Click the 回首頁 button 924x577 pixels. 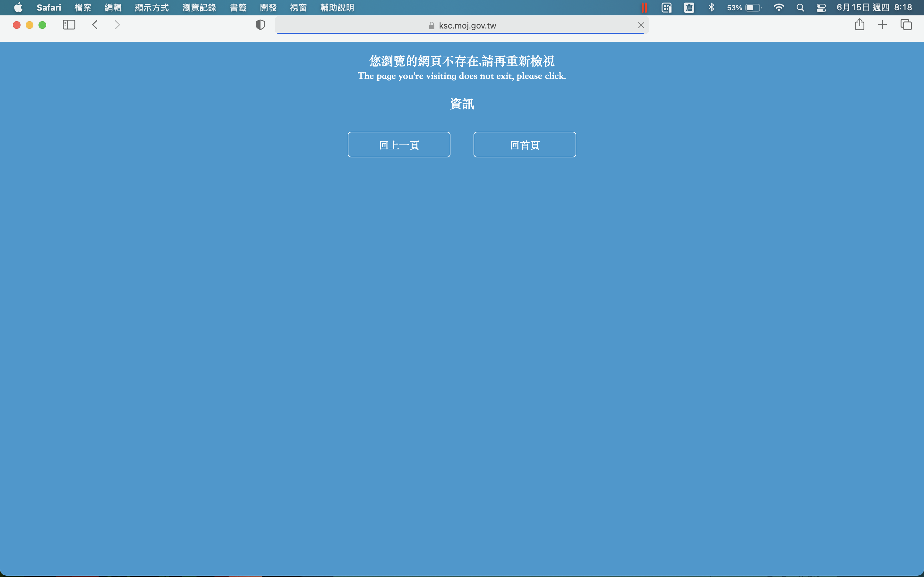(525, 145)
